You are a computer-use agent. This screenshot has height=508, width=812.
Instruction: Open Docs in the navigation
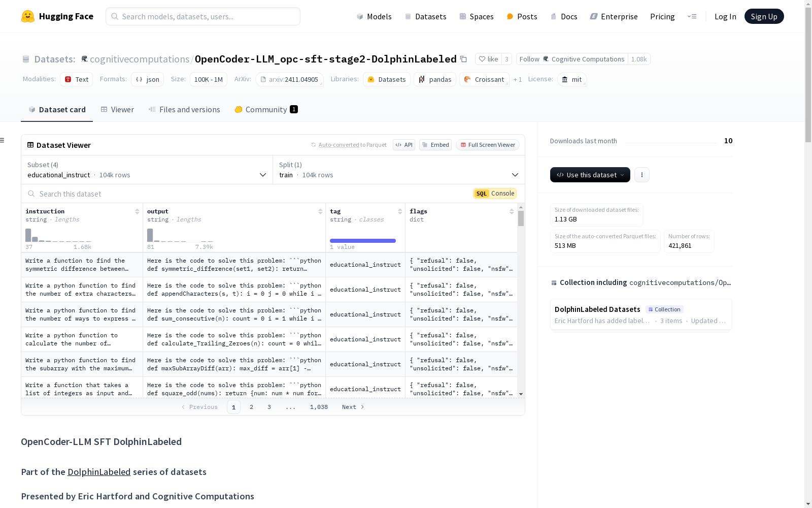click(564, 16)
